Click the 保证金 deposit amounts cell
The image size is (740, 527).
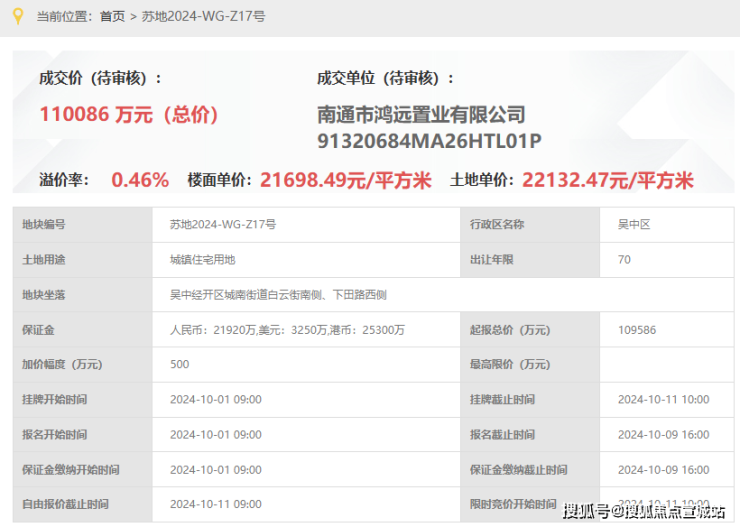[306, 330]
